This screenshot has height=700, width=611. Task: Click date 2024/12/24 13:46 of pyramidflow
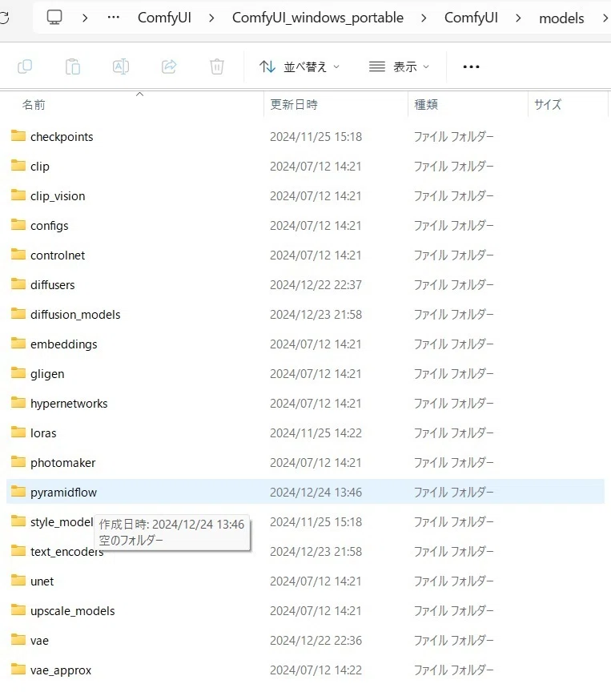pos(316,493)
